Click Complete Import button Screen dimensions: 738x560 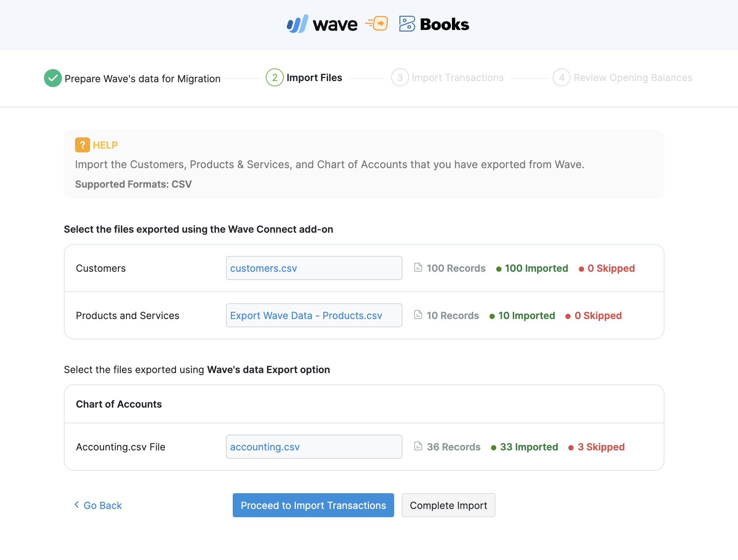coord(448,505)
